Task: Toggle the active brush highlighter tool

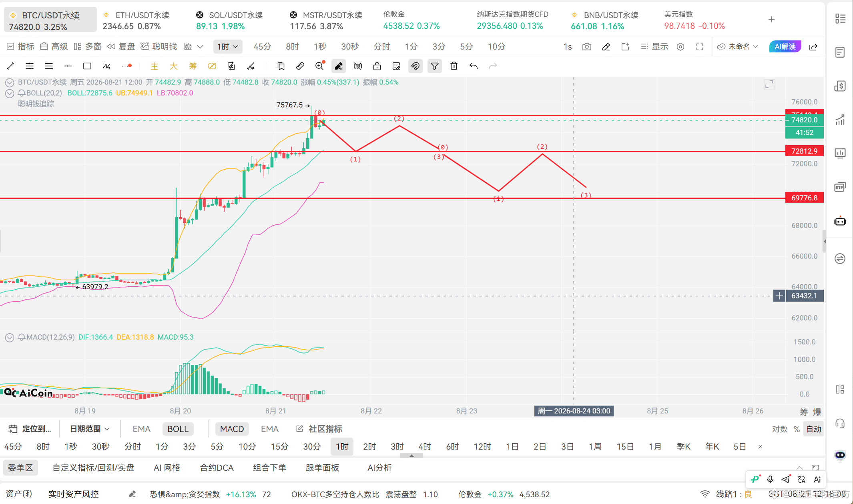Action: pos(339,66)
